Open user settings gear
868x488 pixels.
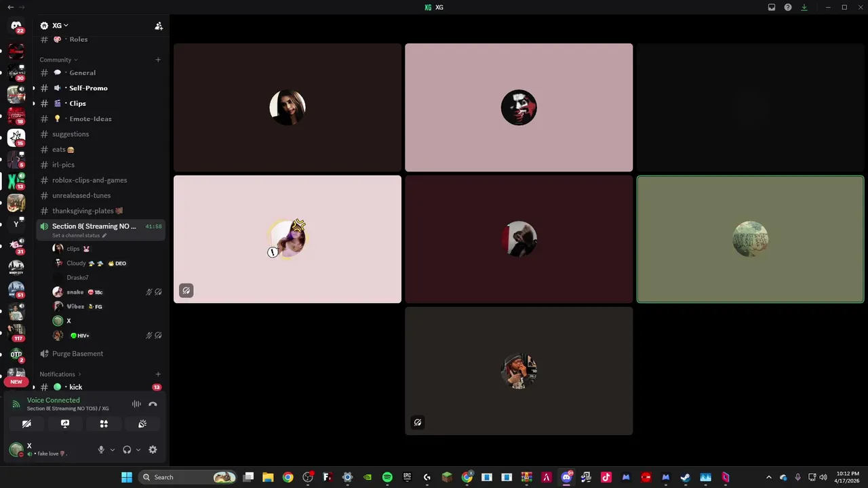coord(153,449)
